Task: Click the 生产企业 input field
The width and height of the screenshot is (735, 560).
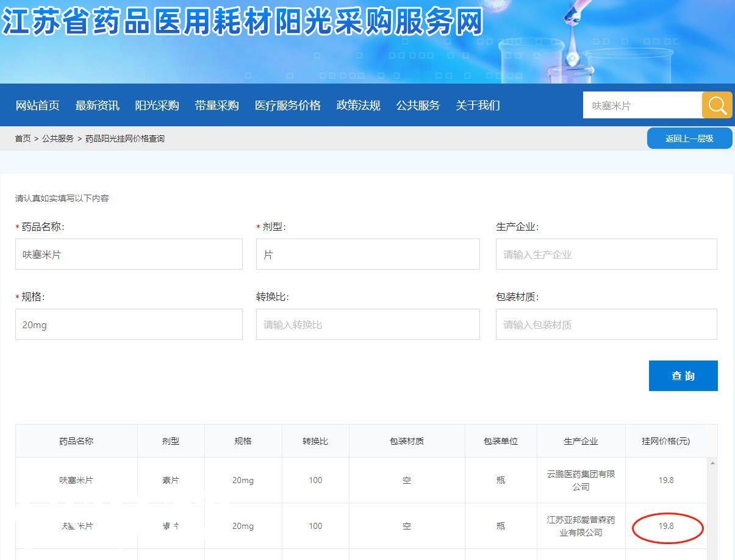Action: point(606,254)
